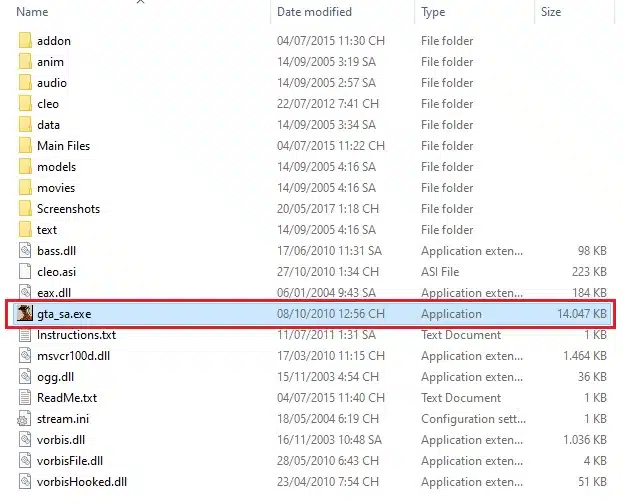
Task: Click the msvcr100d.dll file name
Action: tap(73, 356)
